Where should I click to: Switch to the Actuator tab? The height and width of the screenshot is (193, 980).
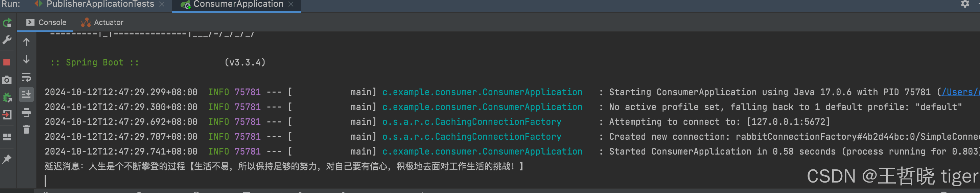pos(102,22)
